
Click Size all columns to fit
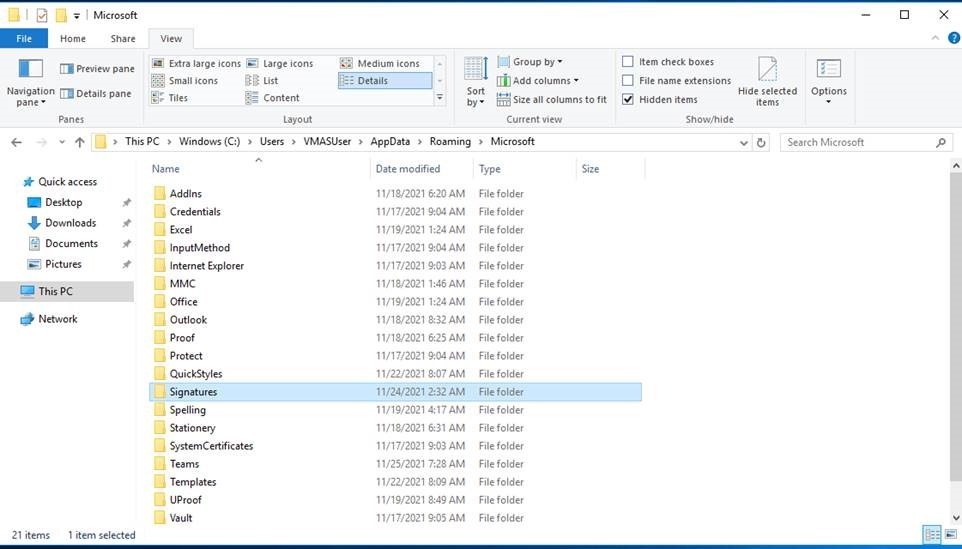coord(552,99)
